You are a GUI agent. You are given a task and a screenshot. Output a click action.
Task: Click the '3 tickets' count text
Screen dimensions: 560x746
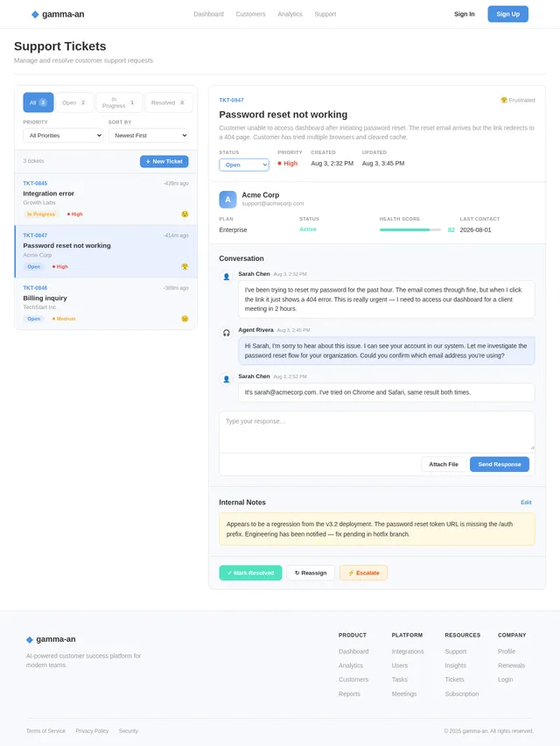pos(33,161)
